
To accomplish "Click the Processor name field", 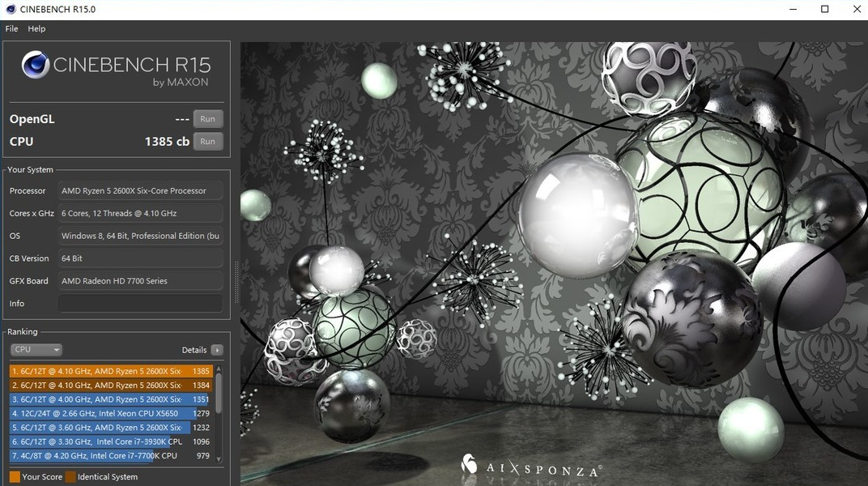I will coord(140,191).
